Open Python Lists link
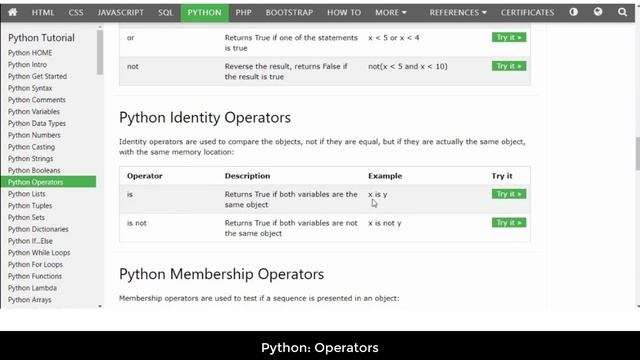640x360 pixels. pos(27,194)
